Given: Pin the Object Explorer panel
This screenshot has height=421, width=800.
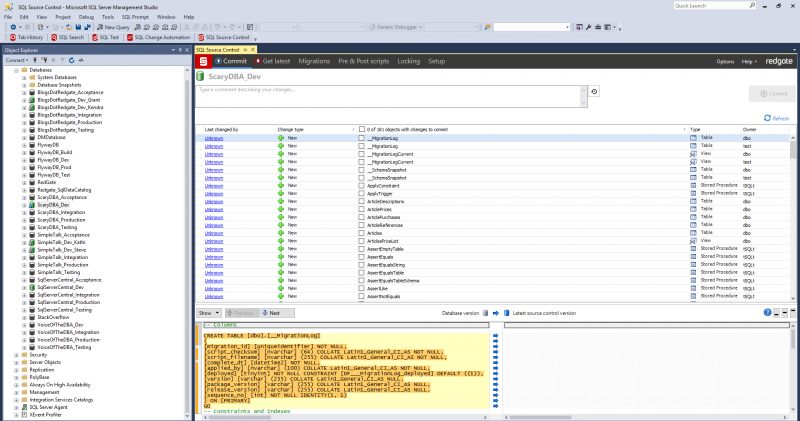Looking at the screenshot, I should point(180,50).
